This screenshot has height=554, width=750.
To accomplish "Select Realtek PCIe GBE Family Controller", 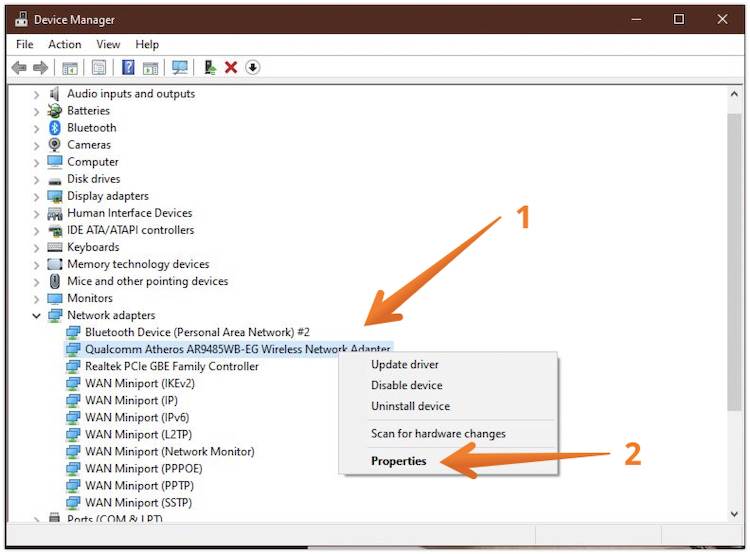I will 171,367.
